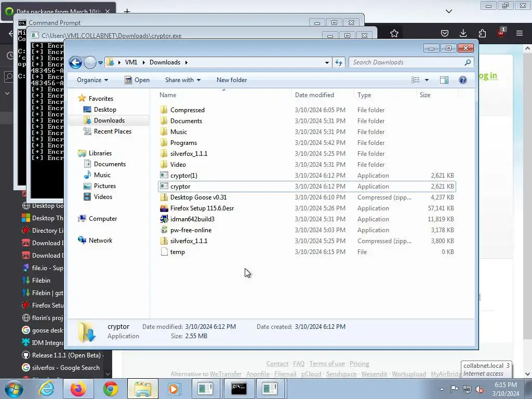This screenshot has width=532, height=399.
Task: Switch to Command Prompt taskbar button
Action: coord(238,389)
